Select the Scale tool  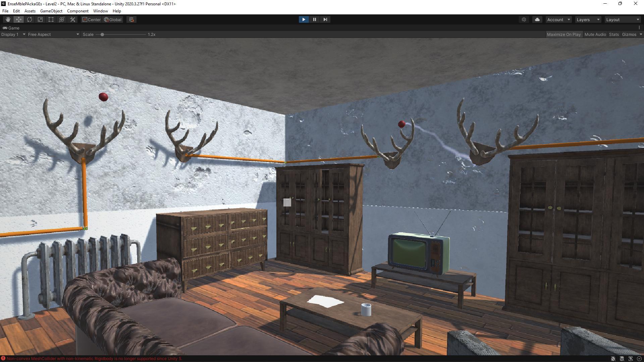[x=40, y=19]
